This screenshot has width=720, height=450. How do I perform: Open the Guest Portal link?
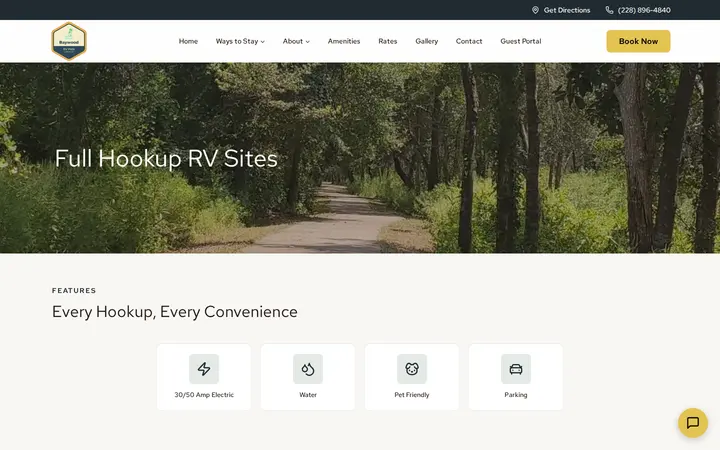click(x=521, y=41)
